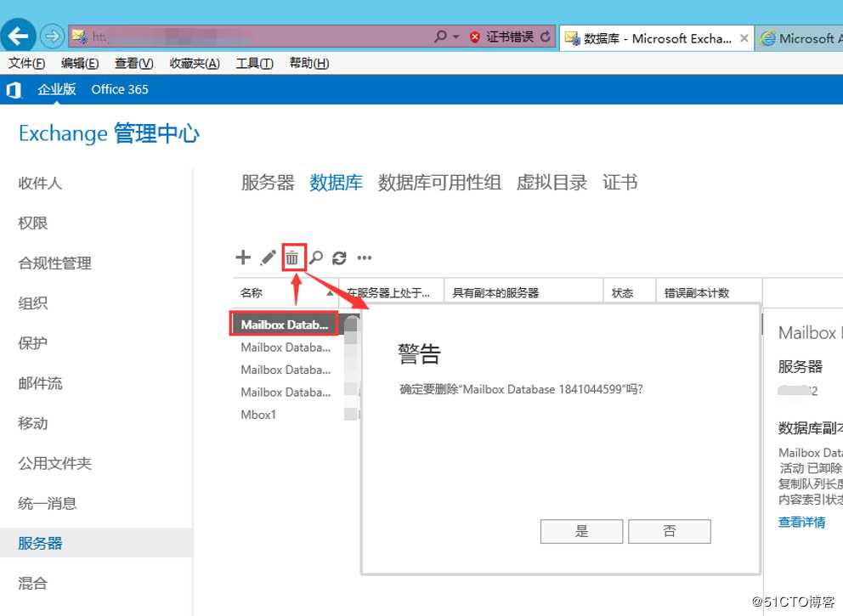Click the magnifier search icon in toolbar
This screenshot has width=843, height=616.
[316, 258]
